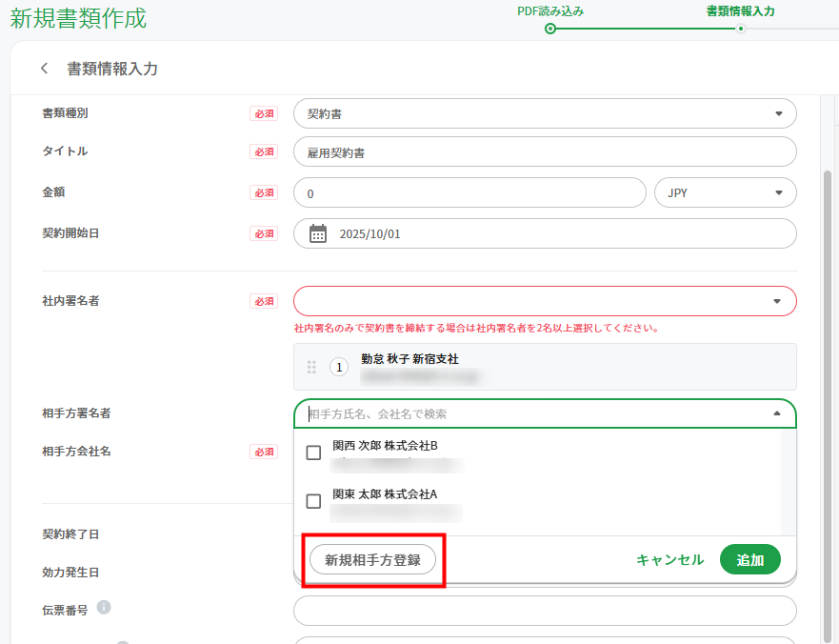Click the 新規相手方登録 button
The height and width of the screenshot is (644, 839).
point(373,560)
